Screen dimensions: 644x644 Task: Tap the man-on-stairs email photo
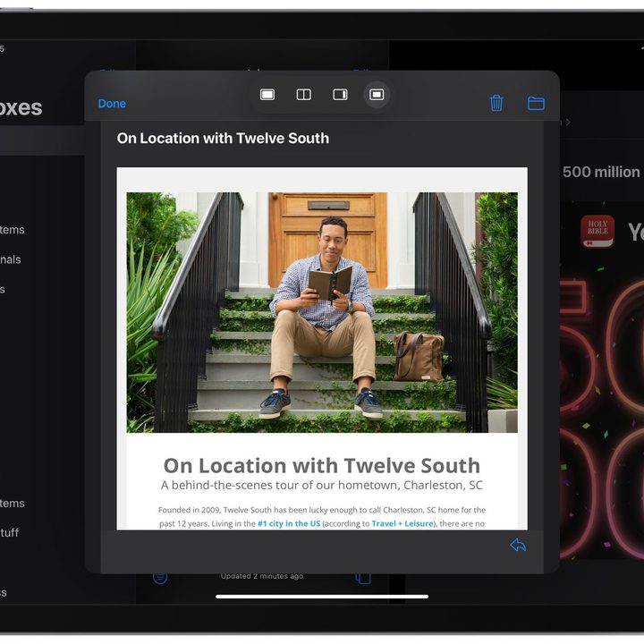click(x=322, y=312)
